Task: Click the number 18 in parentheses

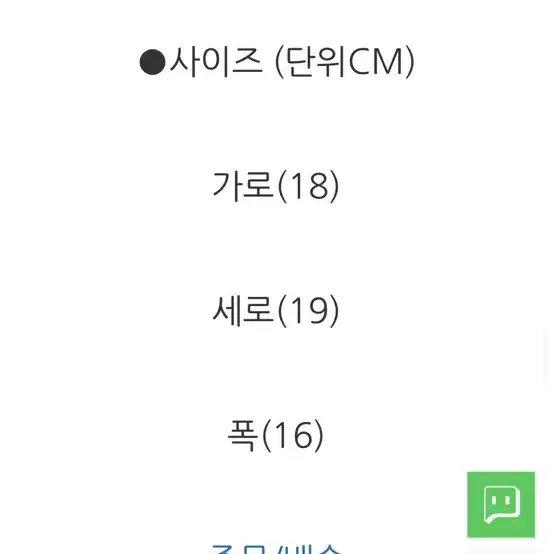Action: tap(310, 186)
